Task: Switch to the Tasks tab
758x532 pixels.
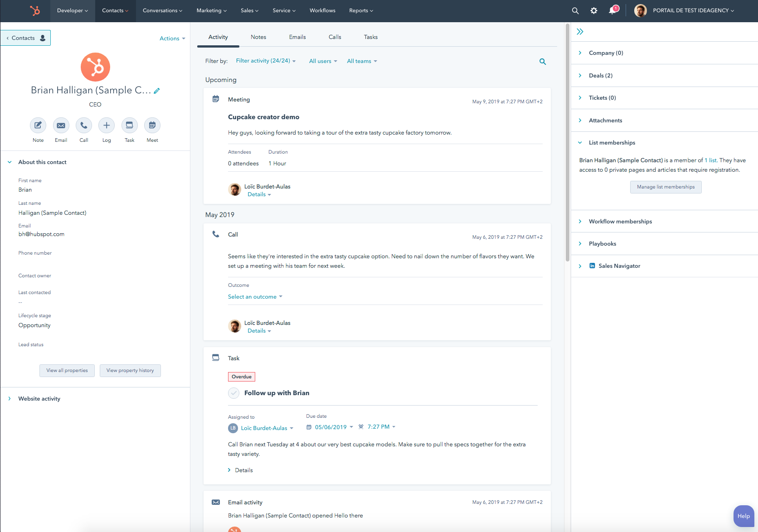Action: click(x=371, y=37)
